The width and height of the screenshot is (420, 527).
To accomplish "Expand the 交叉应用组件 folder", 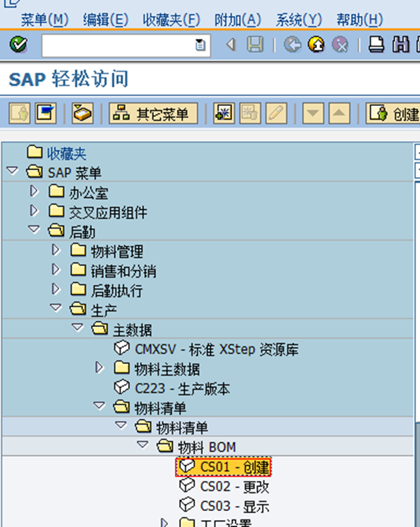I will (34, 211).
